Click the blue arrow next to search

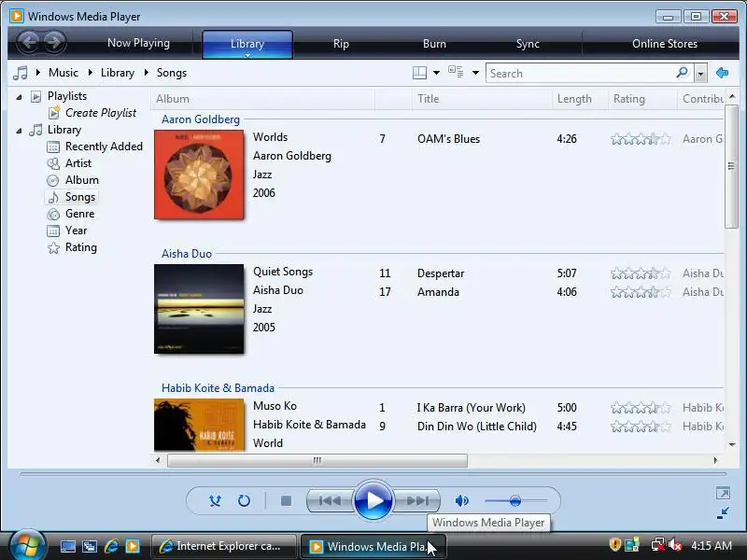pyautogui.click(x=722, y=73)
